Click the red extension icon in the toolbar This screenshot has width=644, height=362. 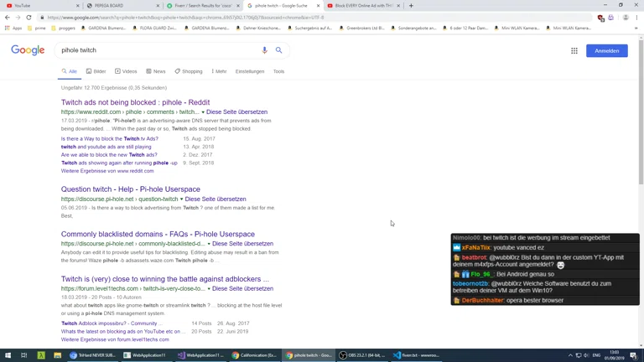[x=600, y=18]
